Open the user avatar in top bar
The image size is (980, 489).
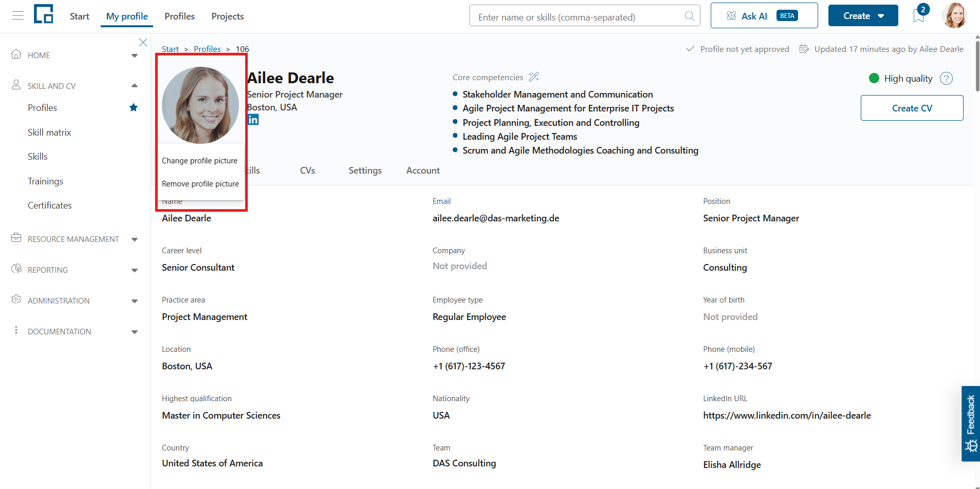955,15
